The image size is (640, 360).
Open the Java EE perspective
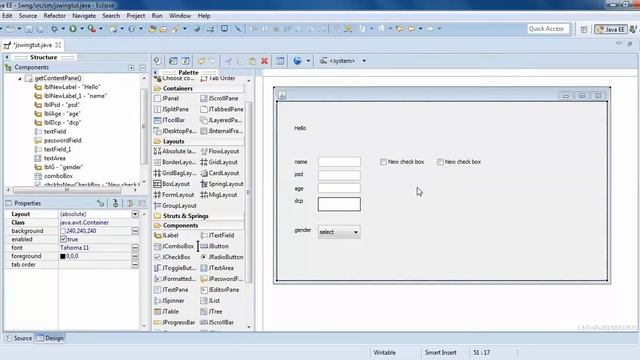pyautogui.click(x=611, y=29)
